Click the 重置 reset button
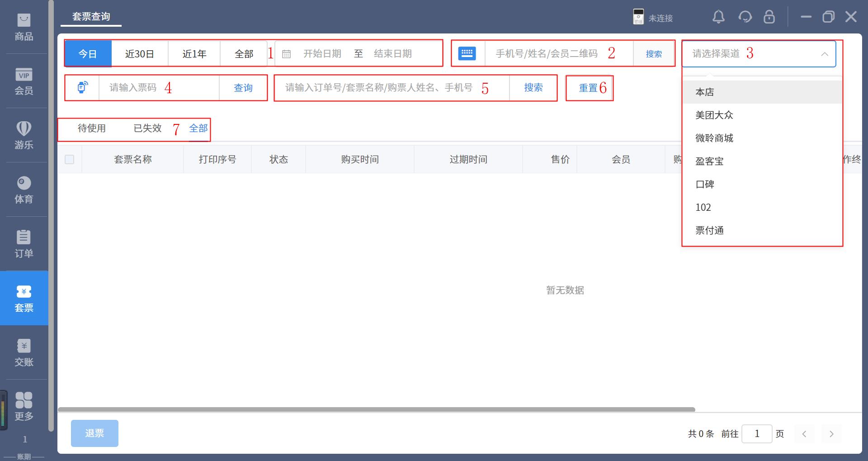Image resolution: width=868 pixels, height=461 pixels. coord(588,88)
